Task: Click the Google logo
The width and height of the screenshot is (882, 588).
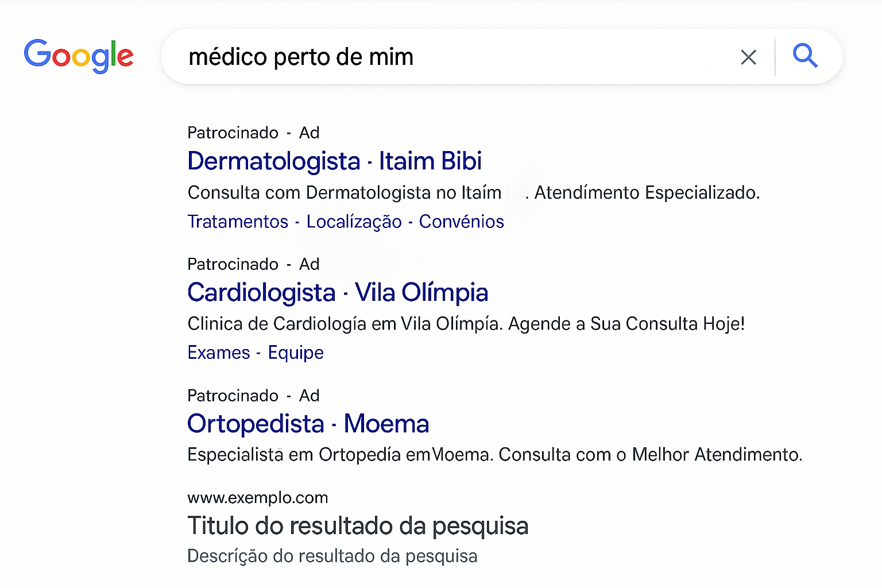Action: point(79,56)
